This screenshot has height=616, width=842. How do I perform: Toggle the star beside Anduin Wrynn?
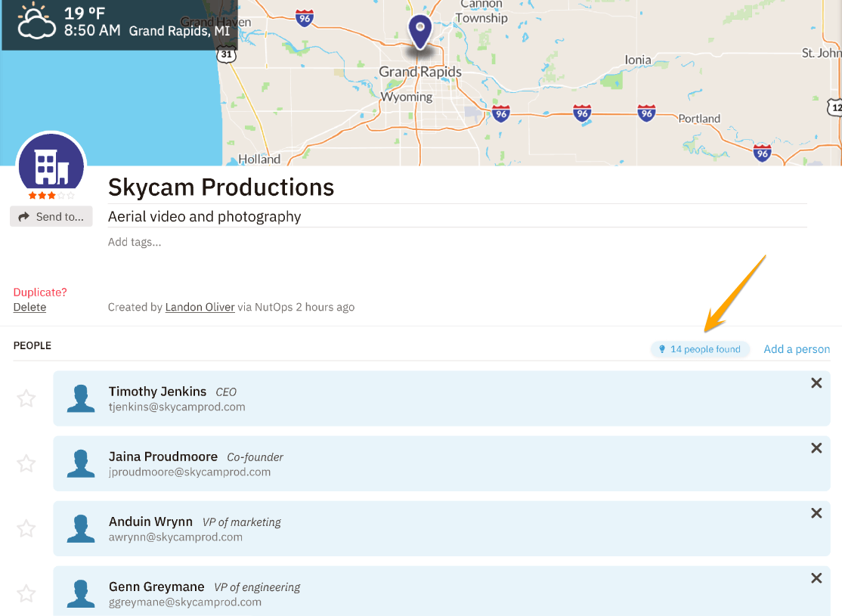pyautogui.click(x=26, y=528)
